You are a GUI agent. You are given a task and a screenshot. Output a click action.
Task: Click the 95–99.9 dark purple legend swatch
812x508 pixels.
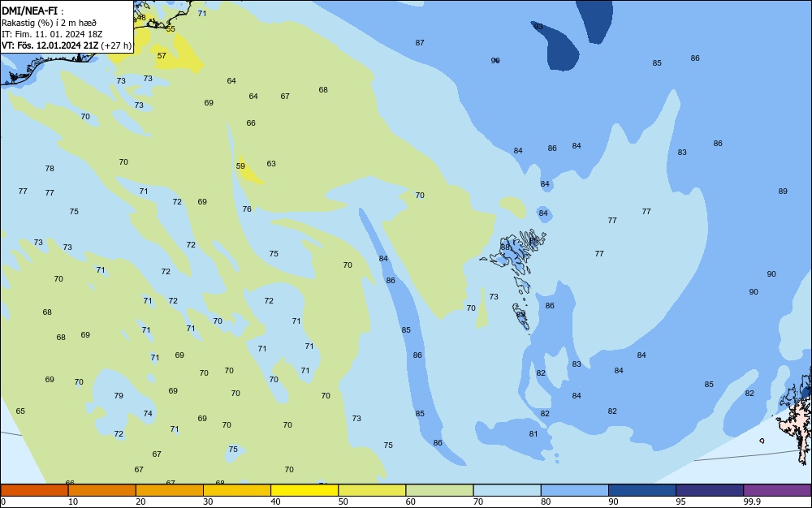point(710,490)
